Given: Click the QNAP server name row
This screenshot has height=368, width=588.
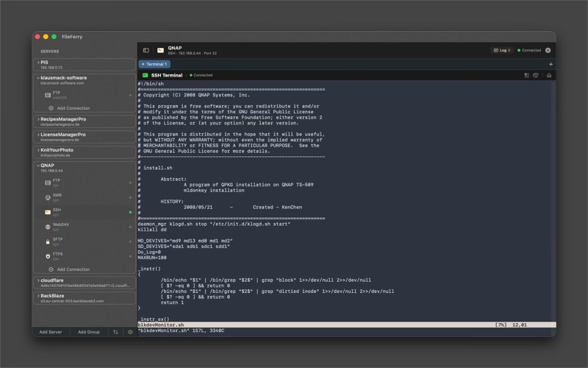Looking at the screenshot, I should coord(85,168).
